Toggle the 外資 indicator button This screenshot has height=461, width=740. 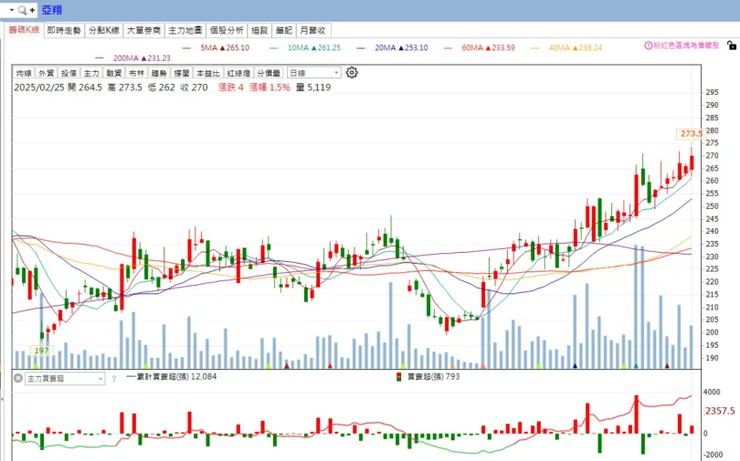point(46,73)
